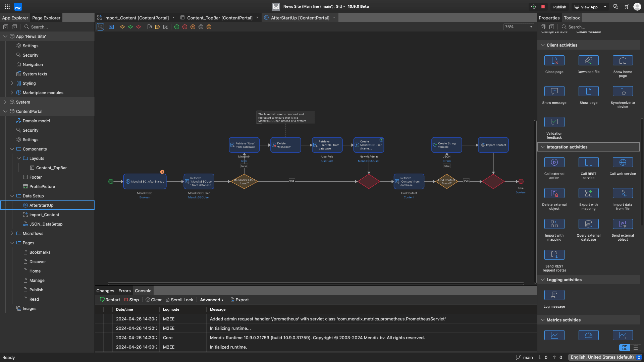Open the Import_Content [ContentPortal] tab
Image resolution: width=644 pixels, height=362 pixels.
(x=137, y=18)
